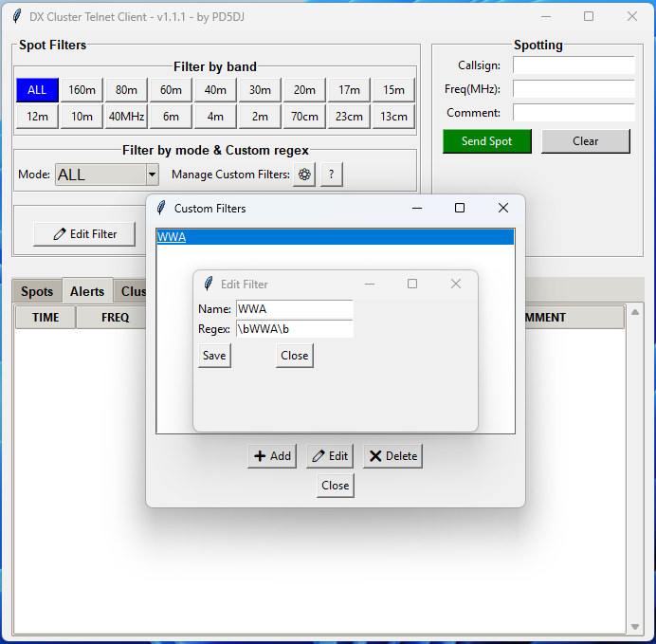Toggle the ALL band filter
The height and width of the screenshot is (644, 656).
tap(37, 90)
